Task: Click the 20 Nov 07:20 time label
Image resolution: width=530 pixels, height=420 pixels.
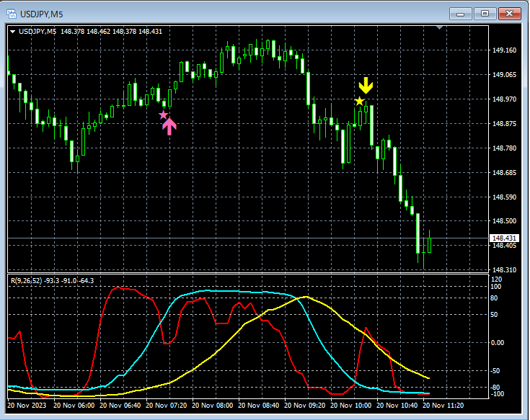Action: click(167, 405)
